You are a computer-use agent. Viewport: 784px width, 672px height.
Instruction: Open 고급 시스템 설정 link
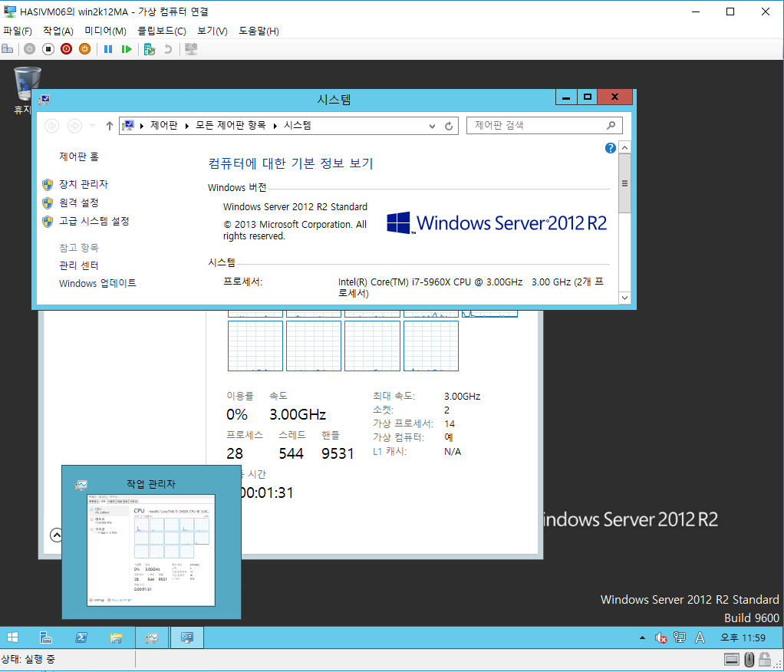(x=94, y=221)
